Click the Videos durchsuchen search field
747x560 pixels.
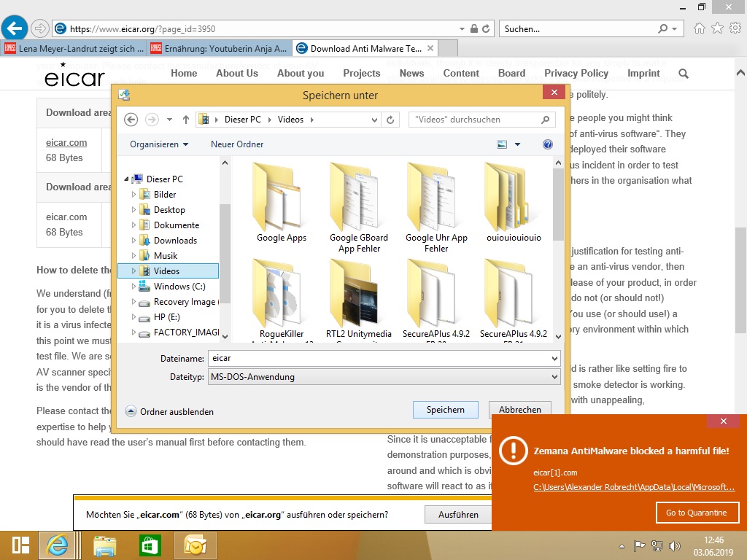pyautogui.click(x=482, y=120)
